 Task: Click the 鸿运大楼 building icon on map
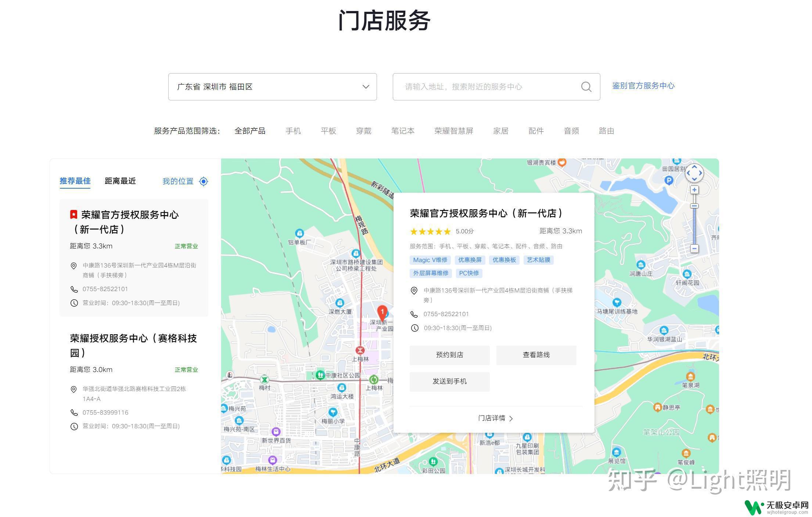tap(342, 388)
